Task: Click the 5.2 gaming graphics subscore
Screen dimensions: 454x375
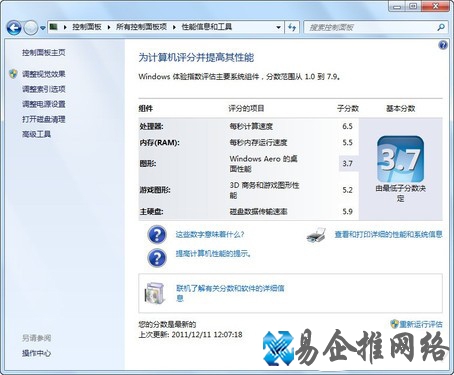Action: coord(347,190)
